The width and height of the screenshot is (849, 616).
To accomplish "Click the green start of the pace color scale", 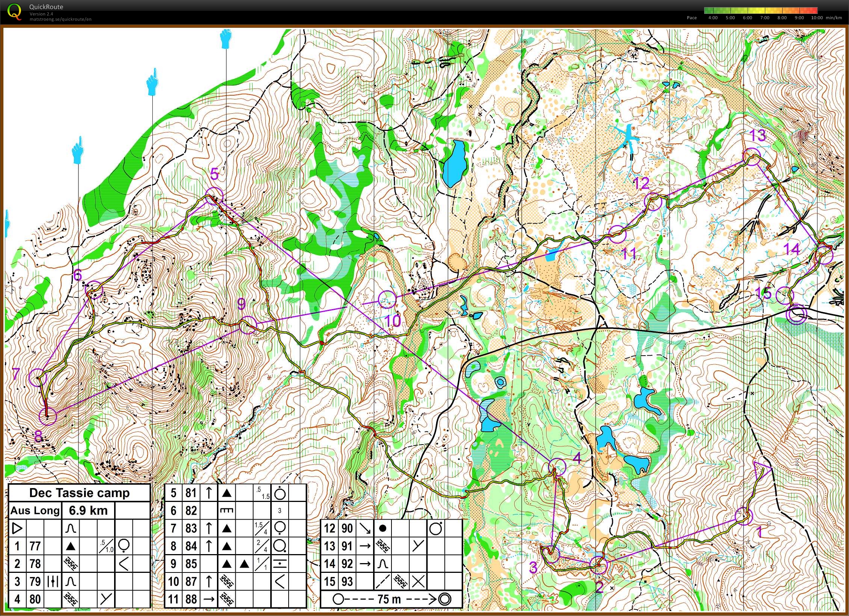I will [707, 11].
